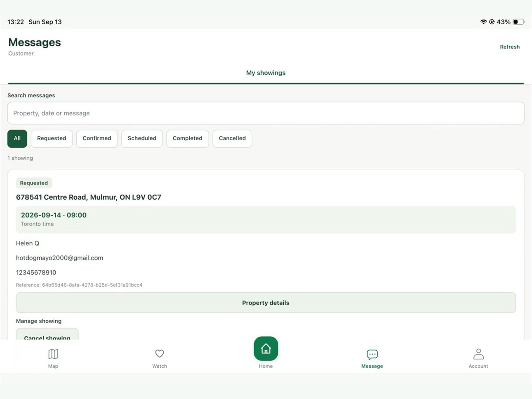Click the Manage showing heading
The width and height of the screenshot is (532, 399).
39,321
